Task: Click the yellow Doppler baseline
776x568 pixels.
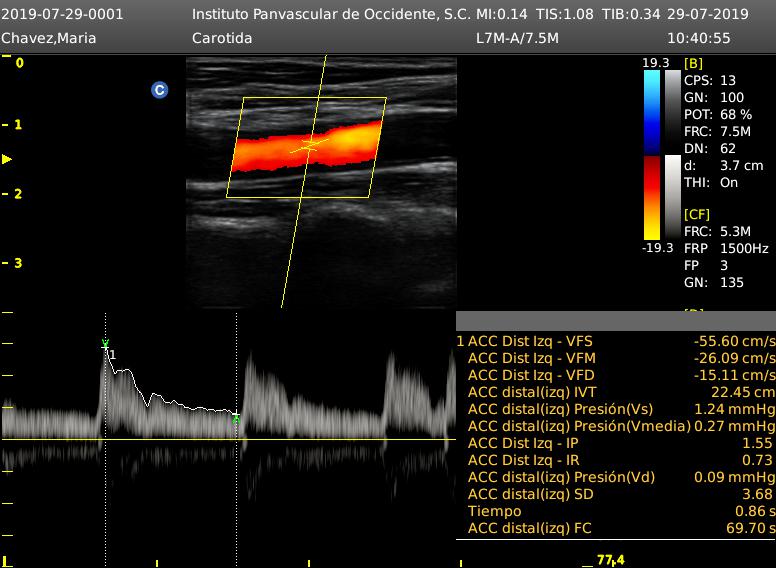Action: pos(228,439)
